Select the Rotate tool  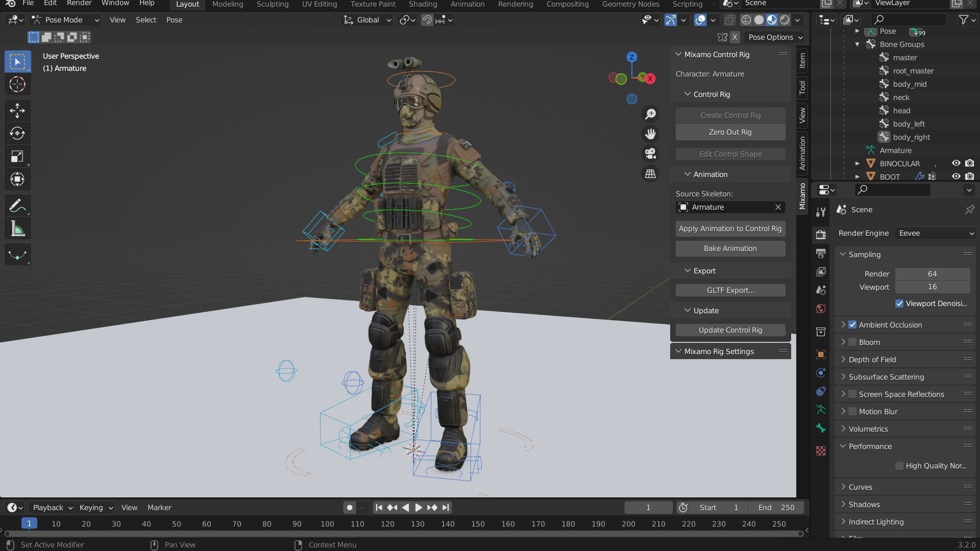pyautogui.click(x=17, y=133)
